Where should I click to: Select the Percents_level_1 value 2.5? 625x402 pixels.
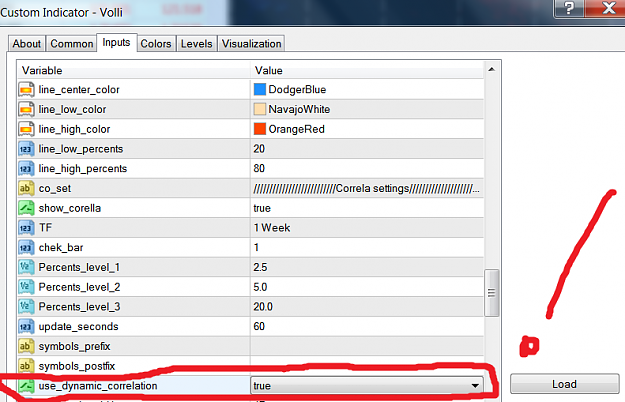coord(260,267)
